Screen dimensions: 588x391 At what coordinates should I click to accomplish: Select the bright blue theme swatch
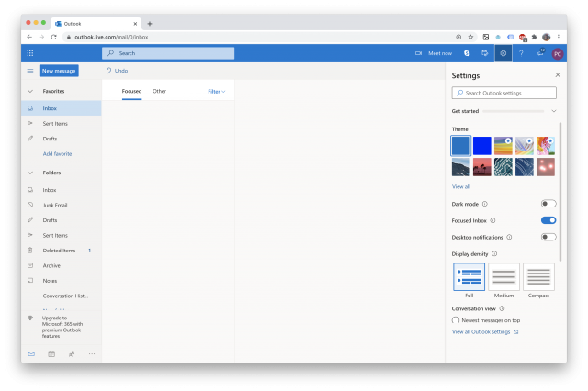[481, 146]
